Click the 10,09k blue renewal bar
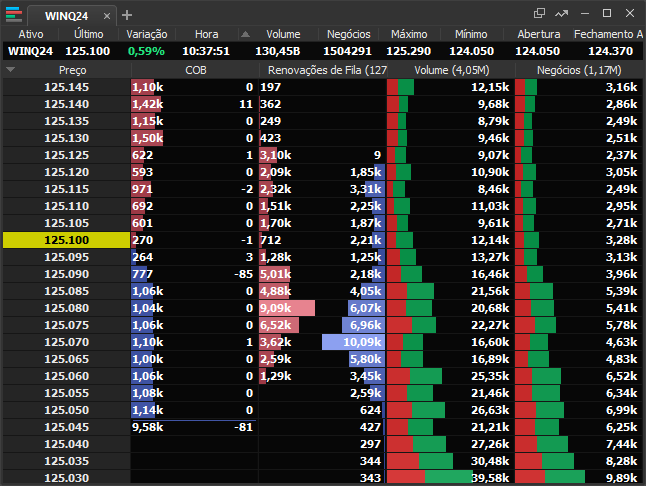Viewport: 646px width, 486px height. [x=353, y=342]
